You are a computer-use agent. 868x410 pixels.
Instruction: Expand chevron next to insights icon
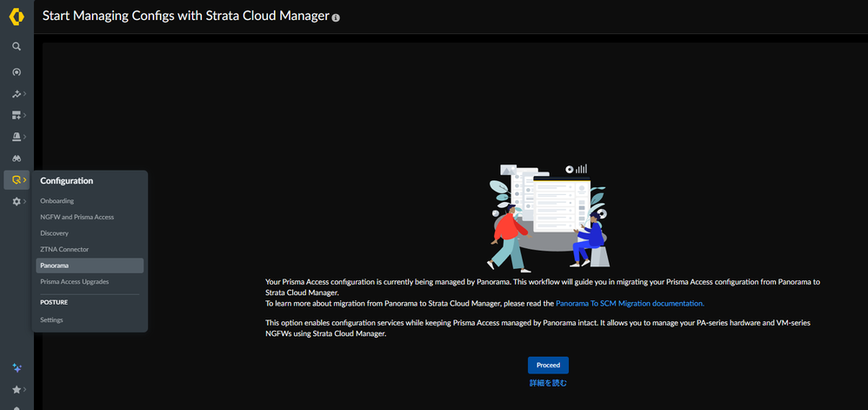pyautogui.click(x=25, y=94)
